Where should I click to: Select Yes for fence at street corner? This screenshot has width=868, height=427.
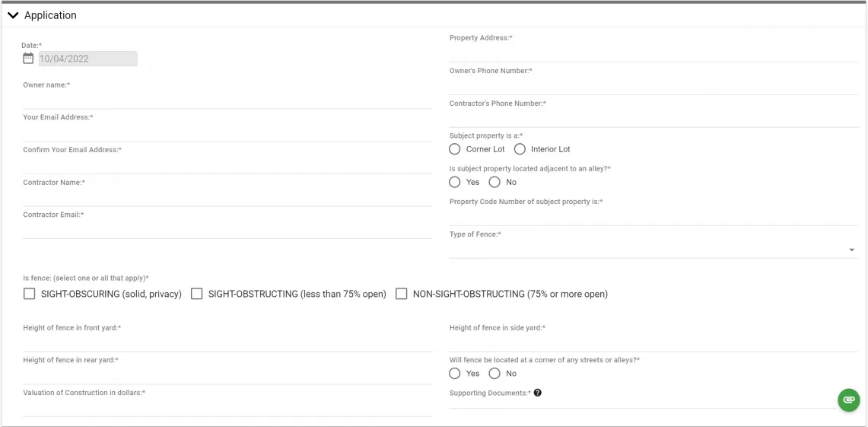pos(455,374)
